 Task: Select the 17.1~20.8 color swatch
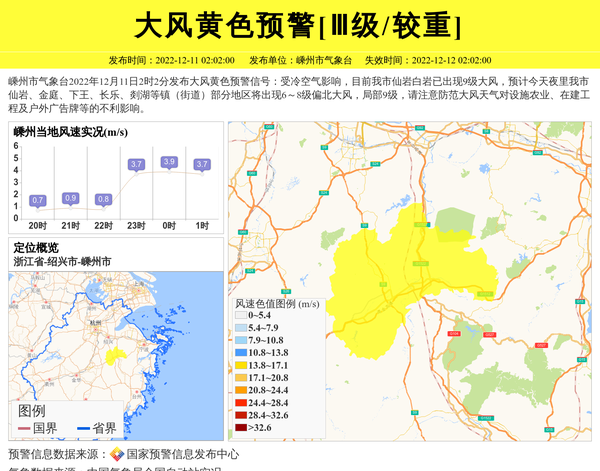(241, 378)
